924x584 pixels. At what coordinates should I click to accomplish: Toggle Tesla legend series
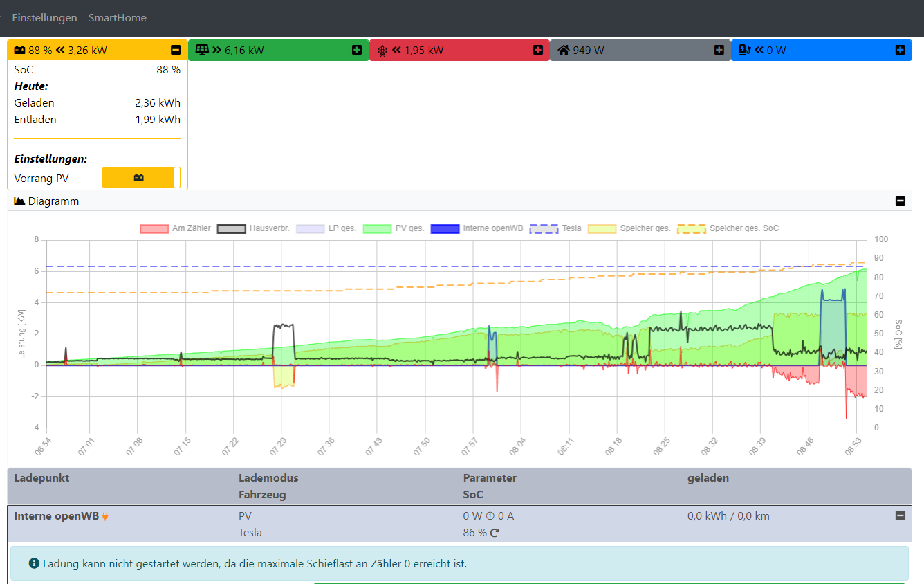coord(555,228)
